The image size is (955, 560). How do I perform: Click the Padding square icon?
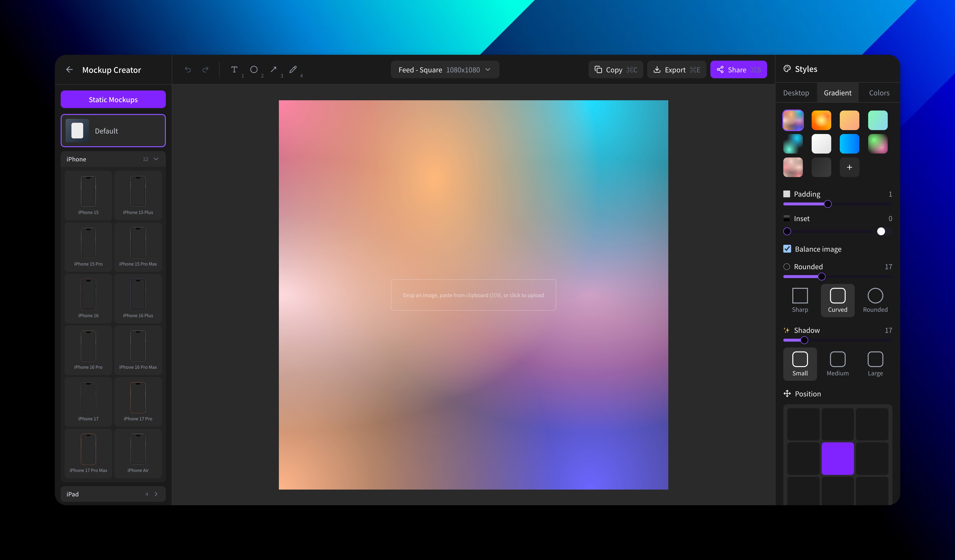click(787, 194)
